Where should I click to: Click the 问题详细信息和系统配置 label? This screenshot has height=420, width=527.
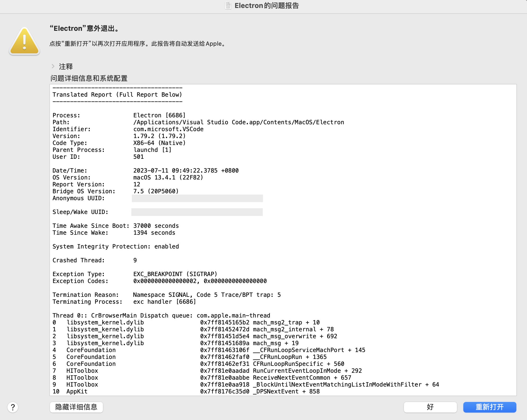[89, 78]
